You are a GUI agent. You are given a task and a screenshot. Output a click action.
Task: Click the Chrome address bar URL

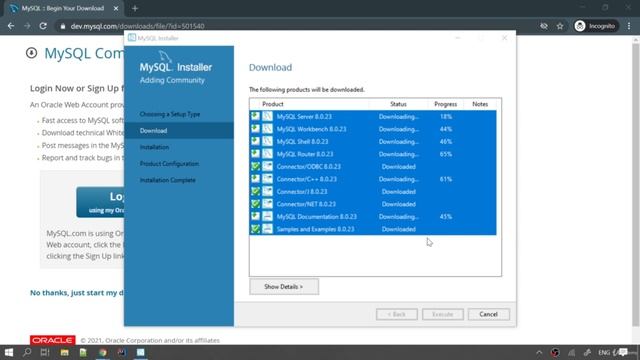pos(138,26)
